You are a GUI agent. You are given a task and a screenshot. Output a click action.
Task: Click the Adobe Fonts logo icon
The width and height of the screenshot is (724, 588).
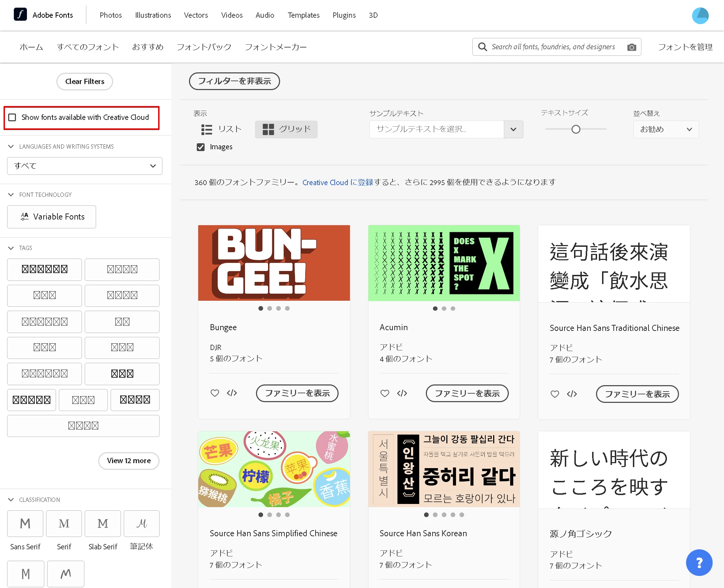[20, 15]
